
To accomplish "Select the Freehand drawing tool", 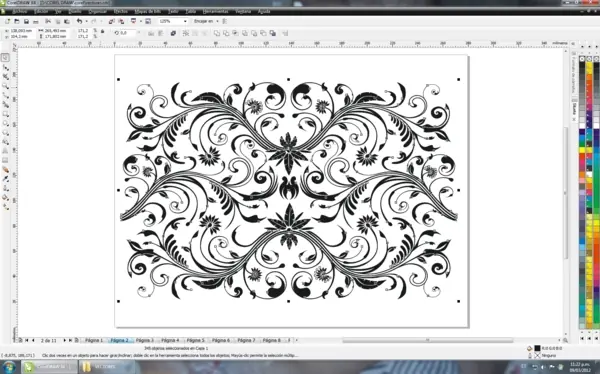I will [5, 95].
